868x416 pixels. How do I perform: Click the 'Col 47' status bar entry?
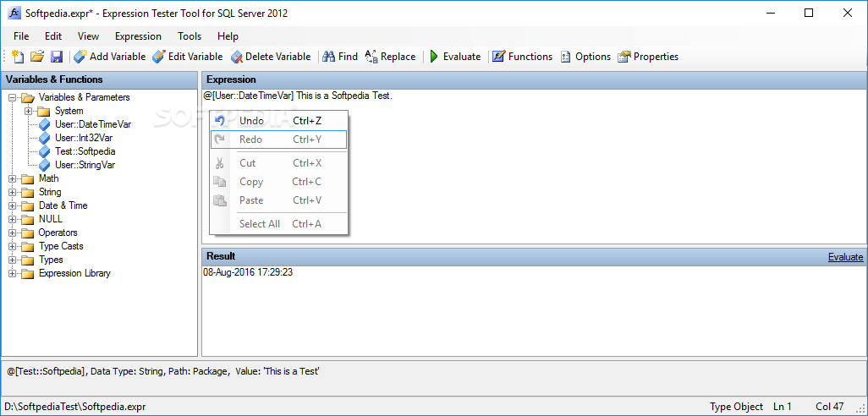pos(829,407)
